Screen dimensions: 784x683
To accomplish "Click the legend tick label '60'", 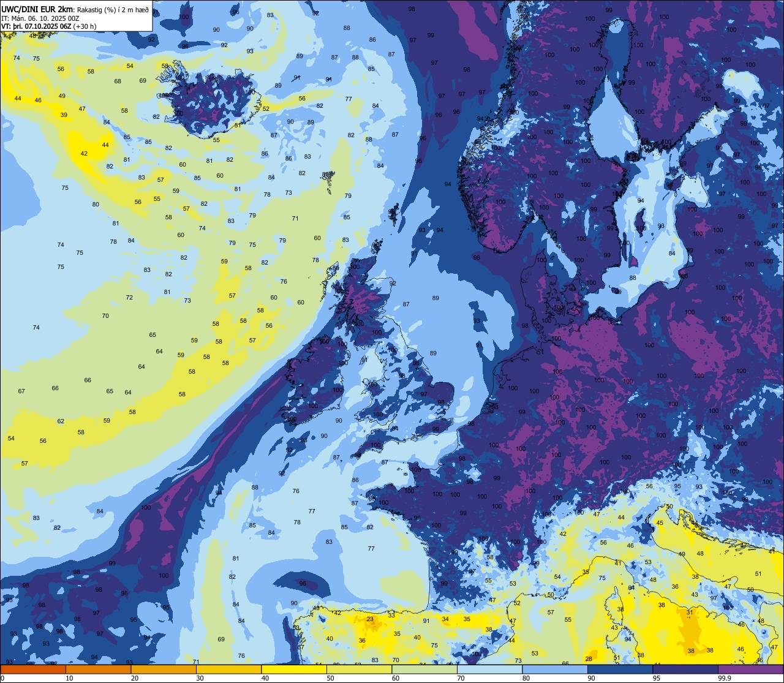I will pos(396,678).
